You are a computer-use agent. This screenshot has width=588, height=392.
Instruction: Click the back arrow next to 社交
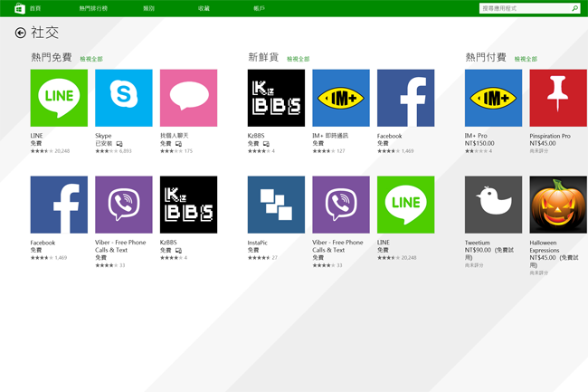20,33
